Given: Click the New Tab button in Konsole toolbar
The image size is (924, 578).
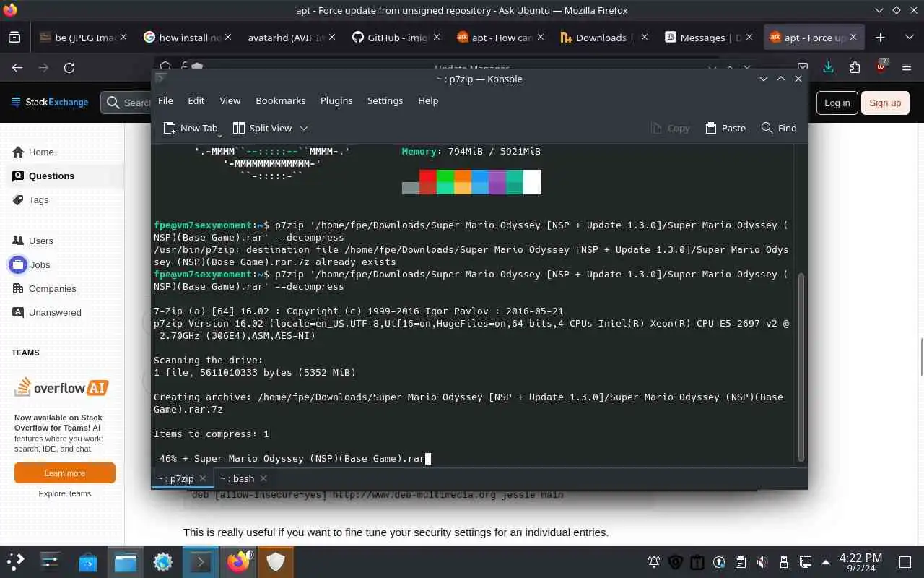Looking at the screenshot, I should click(x=191, y=128).
